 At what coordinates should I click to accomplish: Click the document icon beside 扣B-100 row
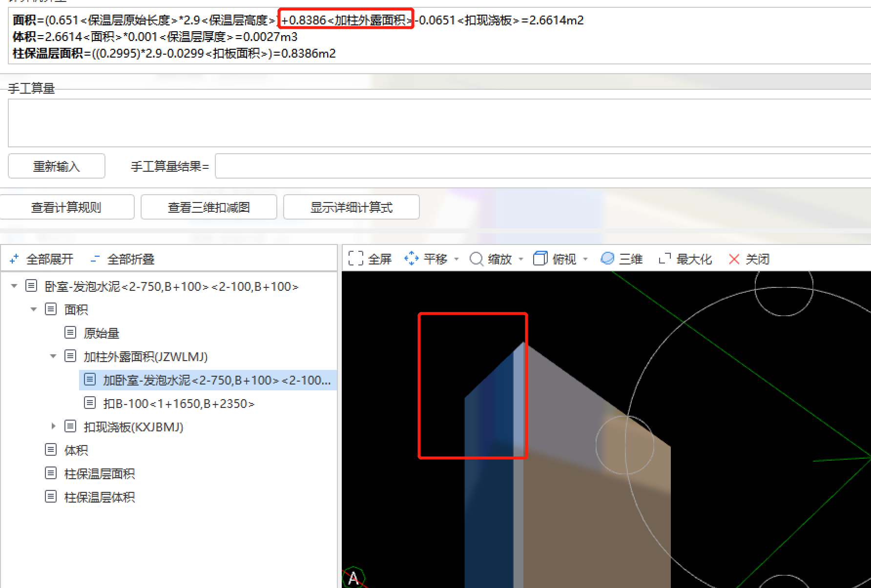(x=90, y=403)
